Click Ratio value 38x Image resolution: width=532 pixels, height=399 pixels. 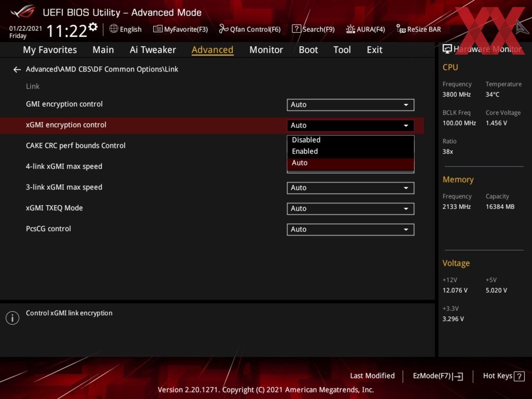[x=448, y=151]
